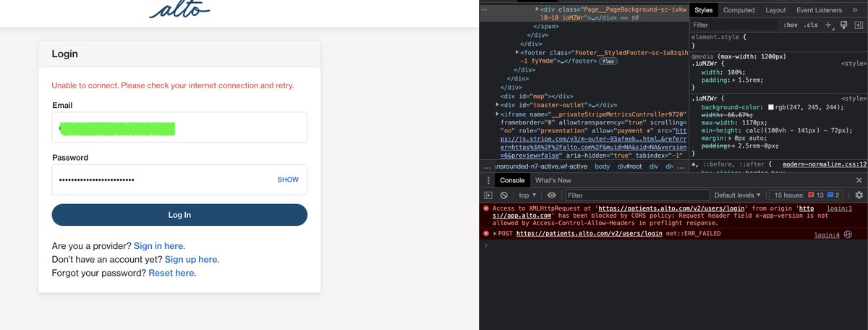Screen dimensions: 868x330
Task: Switch to the Styles tab
Action: pos(704,10)
